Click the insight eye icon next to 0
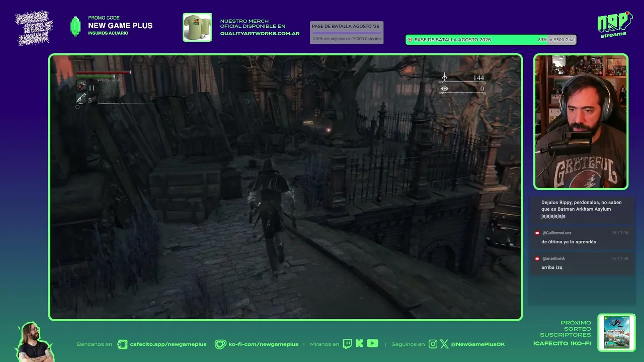This screenshot has height=362, width=644. pos(444,89)
